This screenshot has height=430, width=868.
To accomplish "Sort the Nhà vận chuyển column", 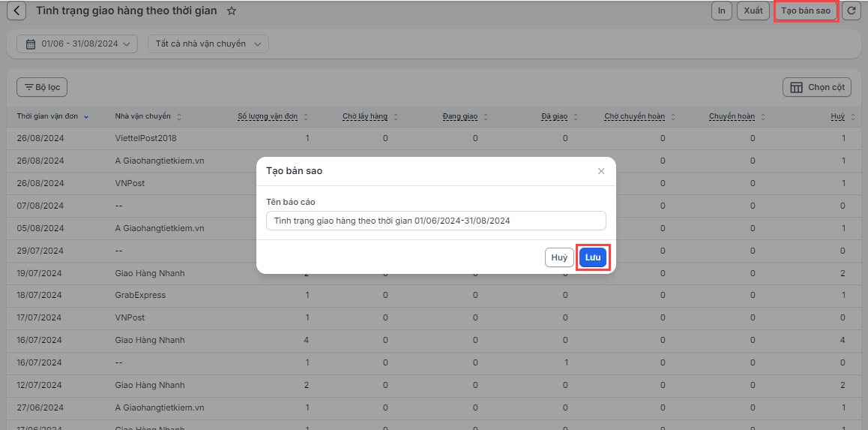I will point(178,117).
